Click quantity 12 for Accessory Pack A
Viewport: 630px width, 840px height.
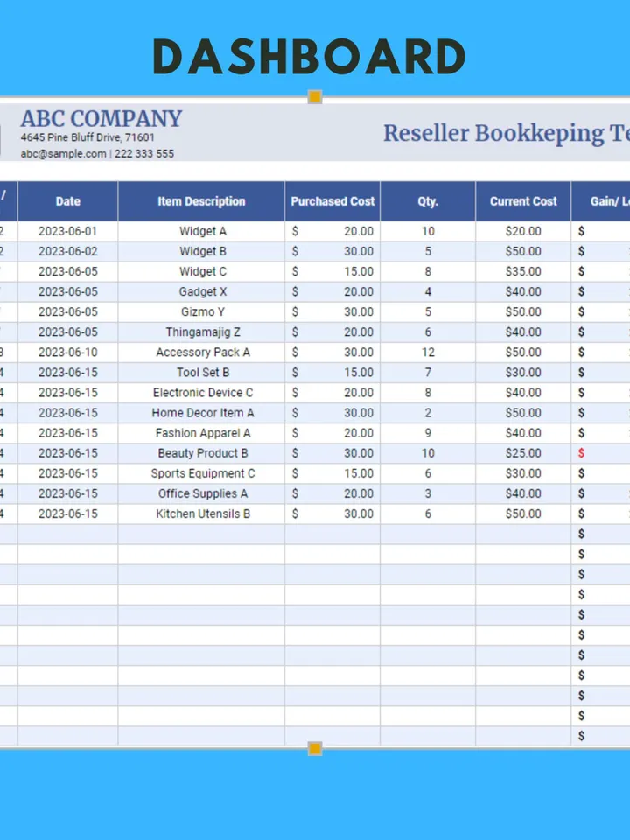click(428, 353)
